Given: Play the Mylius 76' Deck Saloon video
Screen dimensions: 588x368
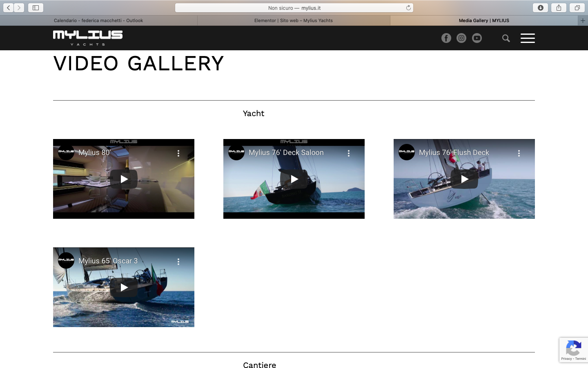Looking at the screenshot, I should pyautogui.click(x=294, y=179).
